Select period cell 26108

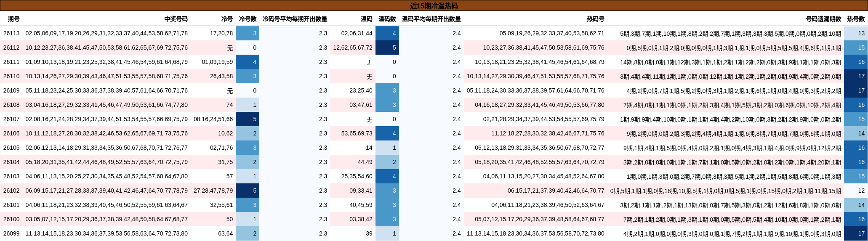11,105
